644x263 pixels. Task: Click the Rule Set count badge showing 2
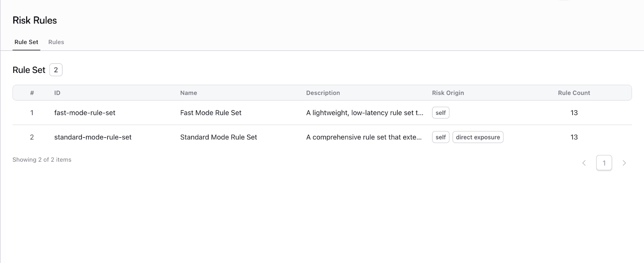point(56,70)
